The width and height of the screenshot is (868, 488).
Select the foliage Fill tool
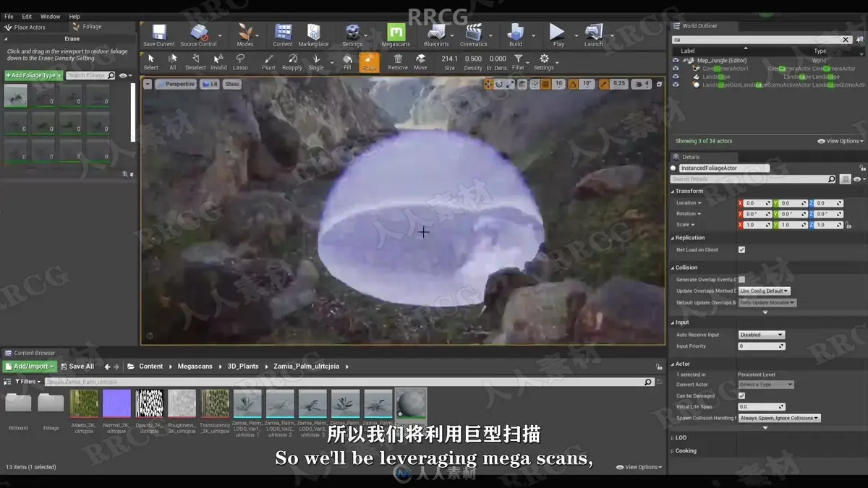click(x=347, y=62)
